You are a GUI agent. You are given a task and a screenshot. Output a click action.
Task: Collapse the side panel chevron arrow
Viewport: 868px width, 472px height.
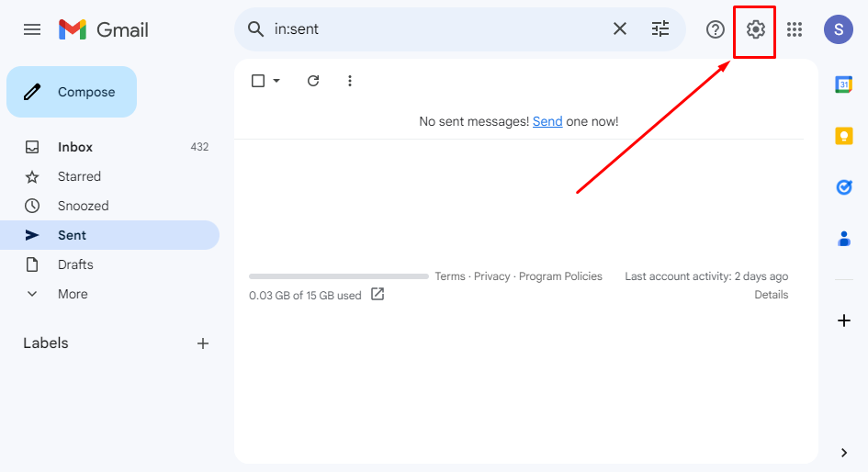(x=843, y=453)
